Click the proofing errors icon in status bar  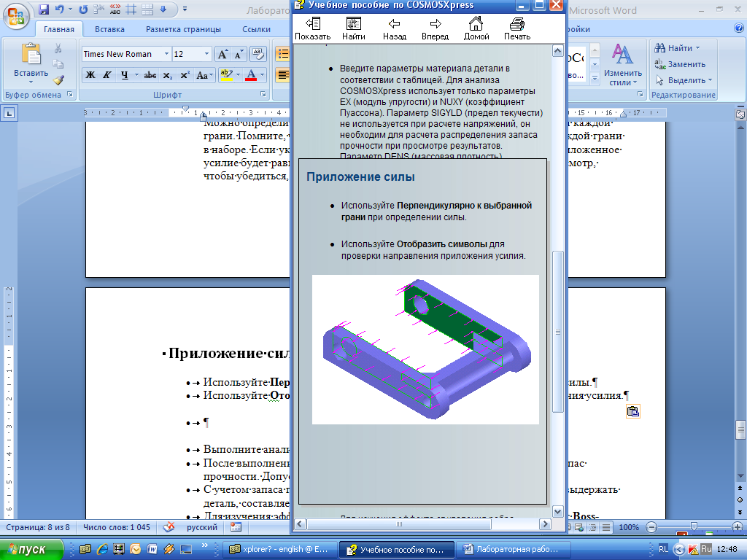click(x=169, y=527)
